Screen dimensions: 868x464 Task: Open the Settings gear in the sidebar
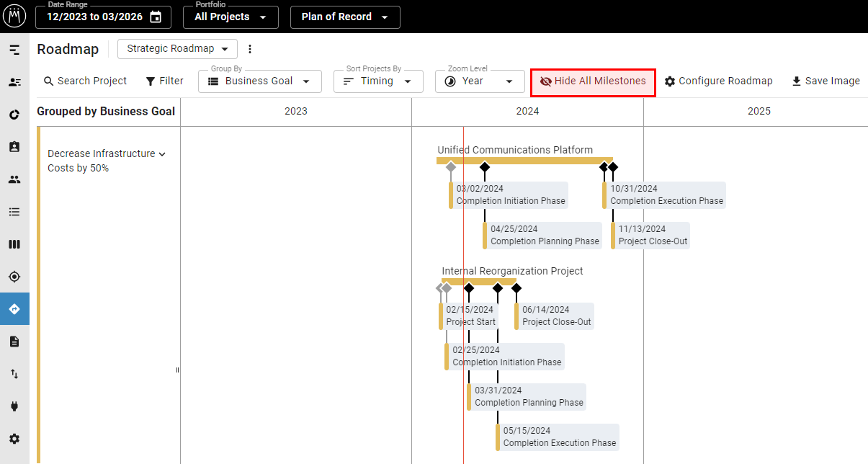[x=14, y=438]
